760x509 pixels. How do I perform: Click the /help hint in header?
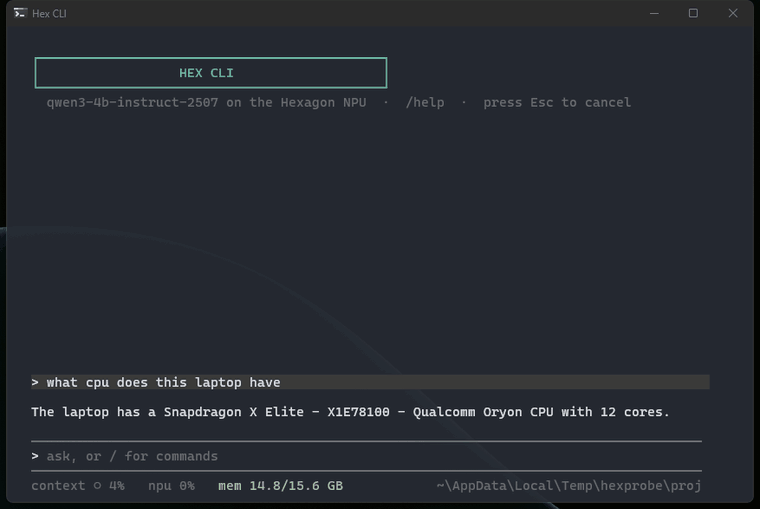(x=425, y=102)
